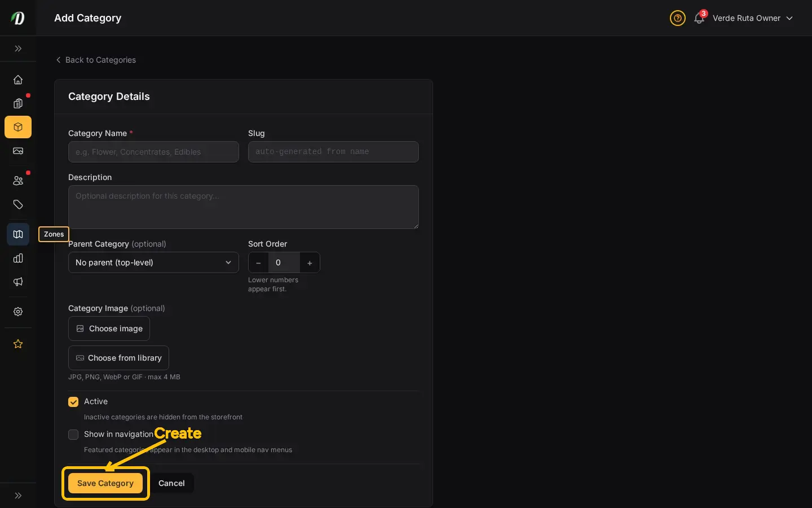Image resolution: width=812 pixels, height=508 pixels.
Task: Click into the Category Name field
Action: [153, 152]
